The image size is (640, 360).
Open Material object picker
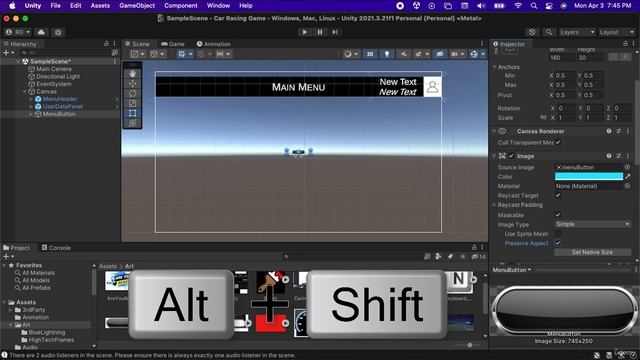[627, 186]
